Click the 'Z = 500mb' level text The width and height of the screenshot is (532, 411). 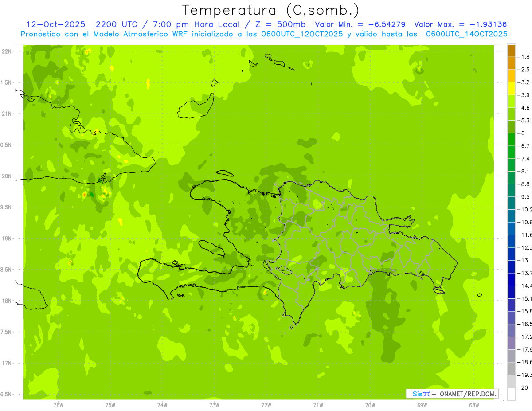pos(281,24)
